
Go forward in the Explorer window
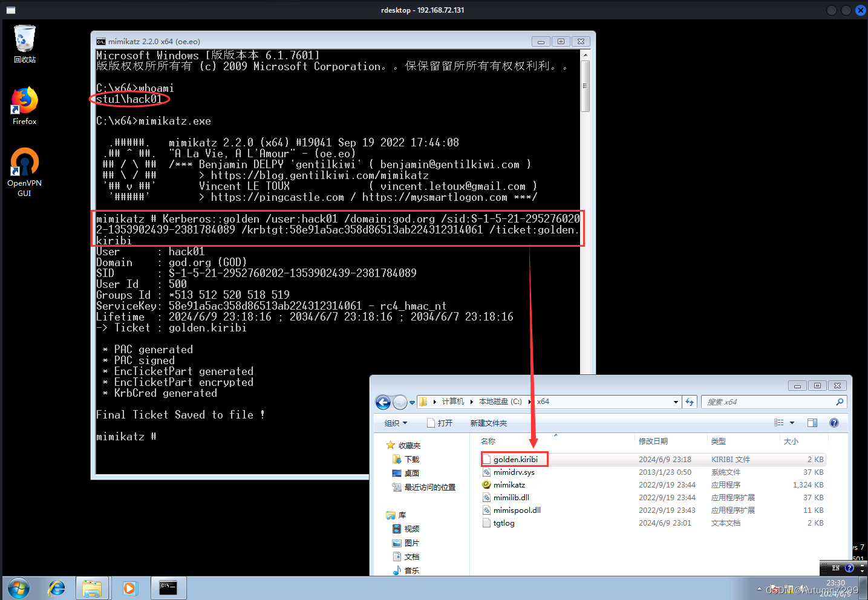pyautogui.click(x=400, y=402)
